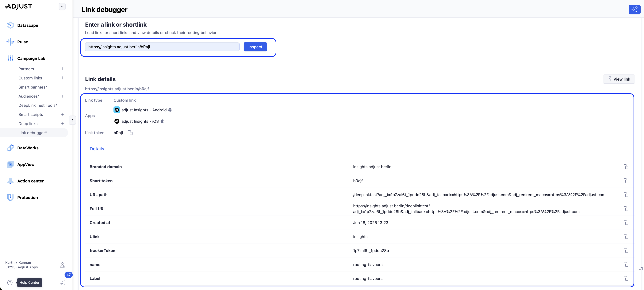644x290 pixels.
Task: Open DataWorks in the sidebar
Action: click(28, 148)
